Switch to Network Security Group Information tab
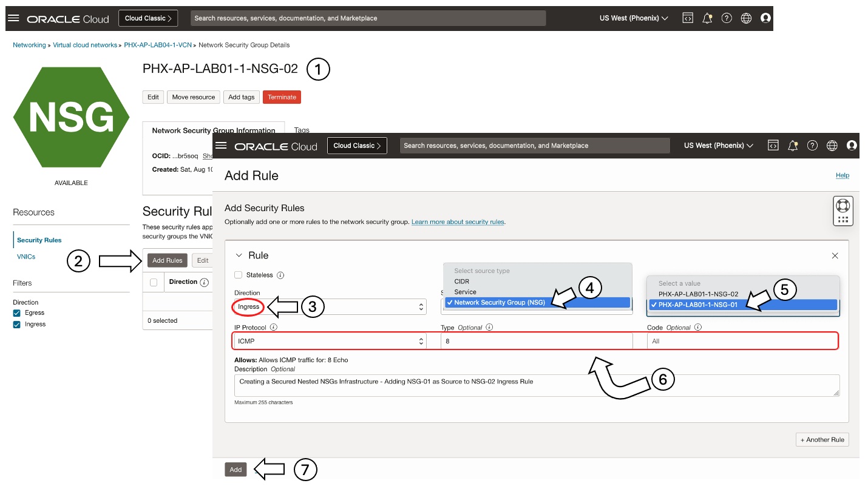868x486 pixels. pyautogui.click(x=214, y=130)
